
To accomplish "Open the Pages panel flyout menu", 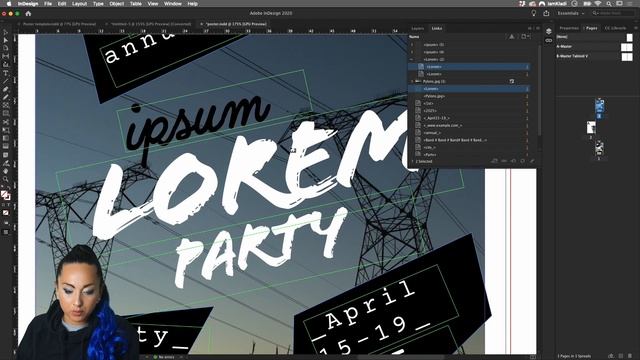I will 636,28.
